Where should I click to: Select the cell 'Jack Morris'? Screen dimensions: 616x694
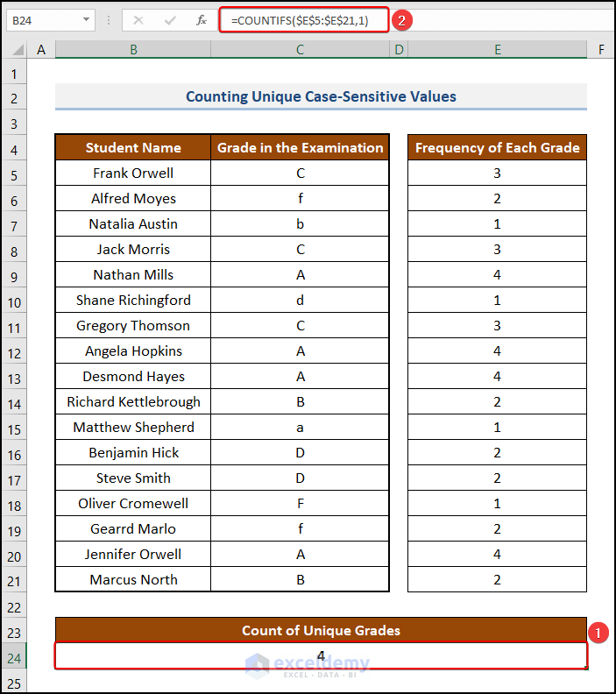(133, 249)
